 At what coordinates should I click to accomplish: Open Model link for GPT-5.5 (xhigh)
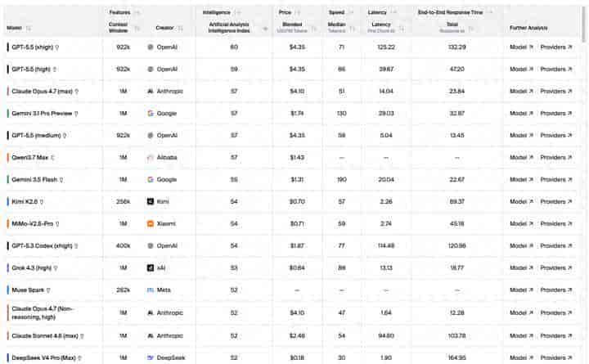point(521,47)
